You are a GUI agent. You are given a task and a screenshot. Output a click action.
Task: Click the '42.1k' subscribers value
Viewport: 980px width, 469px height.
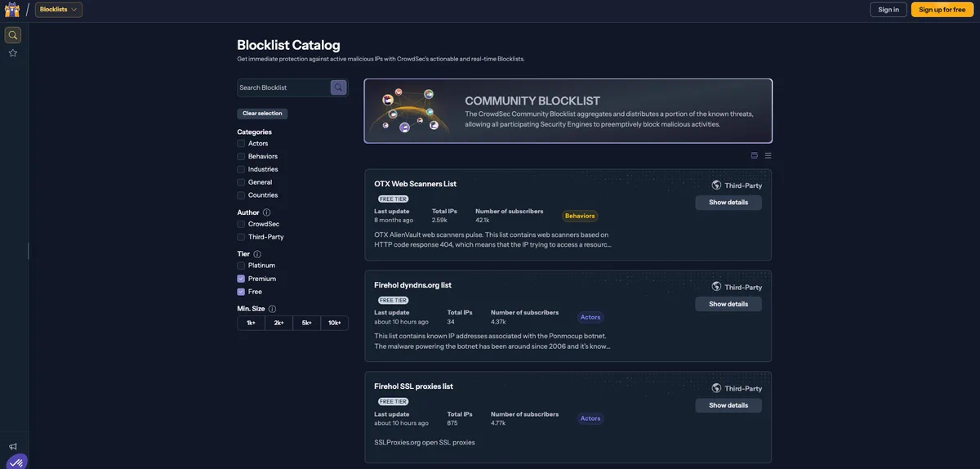point(483,220)
